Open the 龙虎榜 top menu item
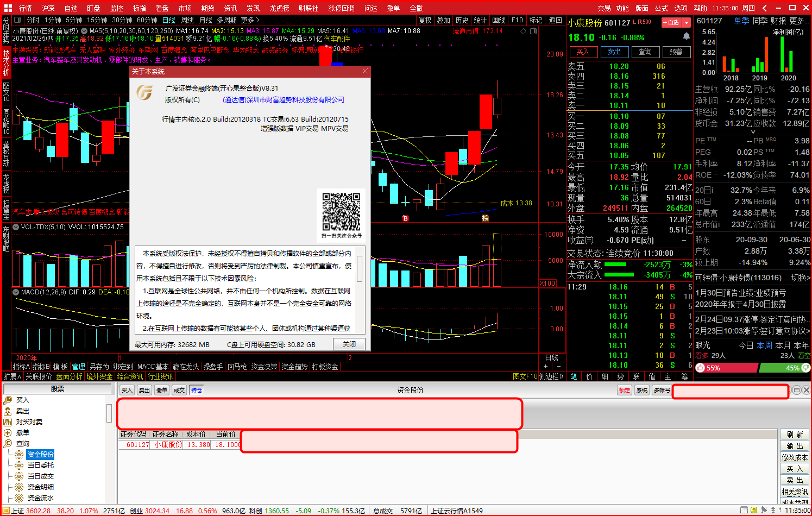 pos(279,8)
